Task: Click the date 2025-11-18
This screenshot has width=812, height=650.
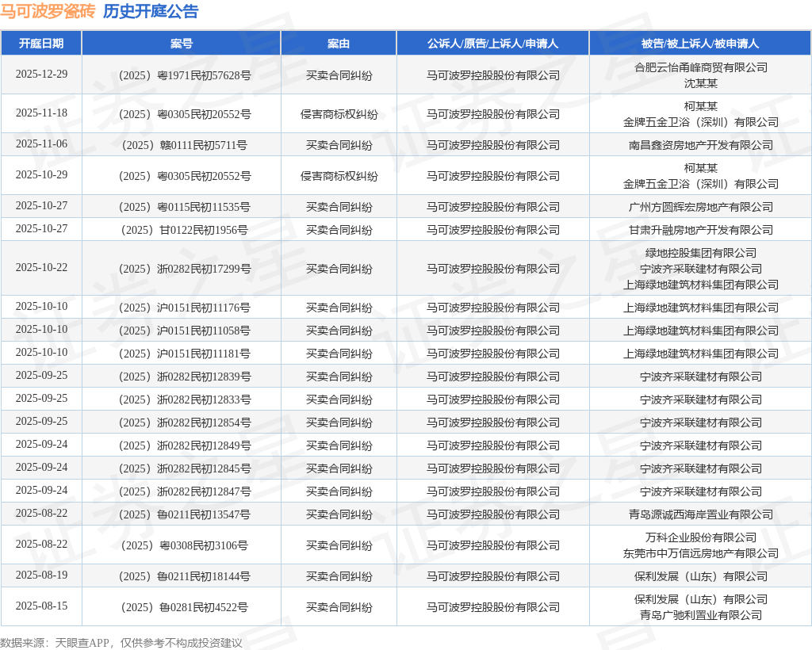Action: 41,113
